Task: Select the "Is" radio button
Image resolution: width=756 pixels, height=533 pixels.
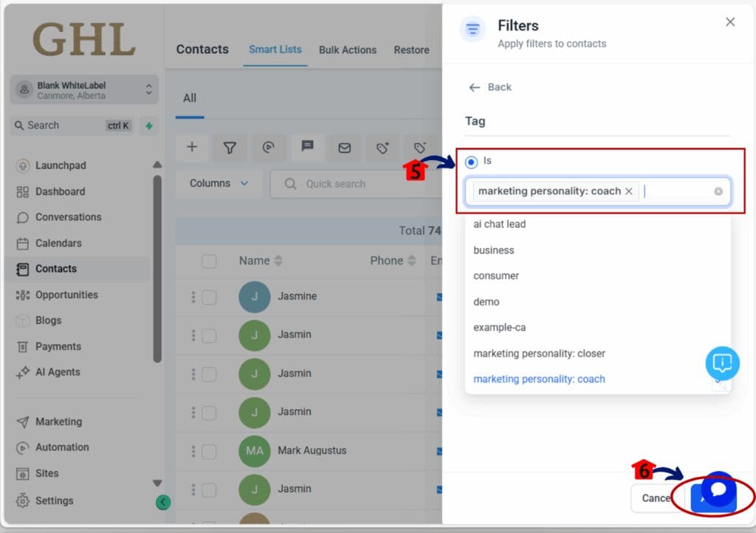Action: (x=471, y=162)
